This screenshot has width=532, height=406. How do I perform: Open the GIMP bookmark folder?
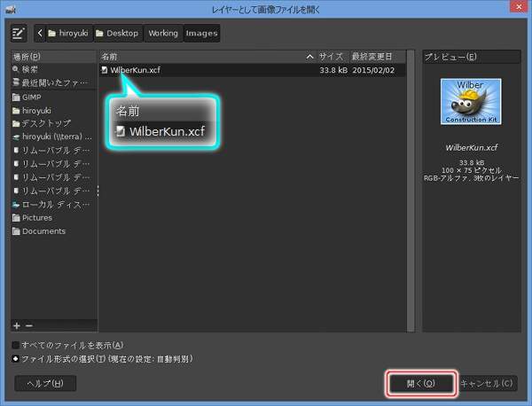click(x=53, y=98)
